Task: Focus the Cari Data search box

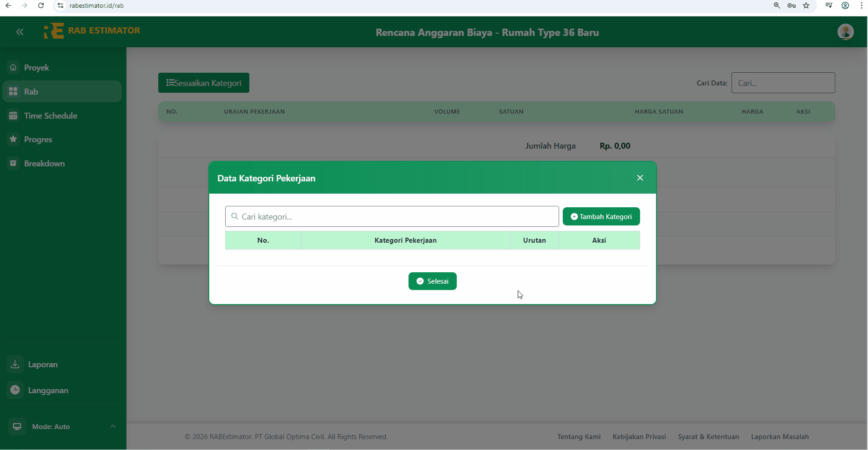Action: point(783,83)
